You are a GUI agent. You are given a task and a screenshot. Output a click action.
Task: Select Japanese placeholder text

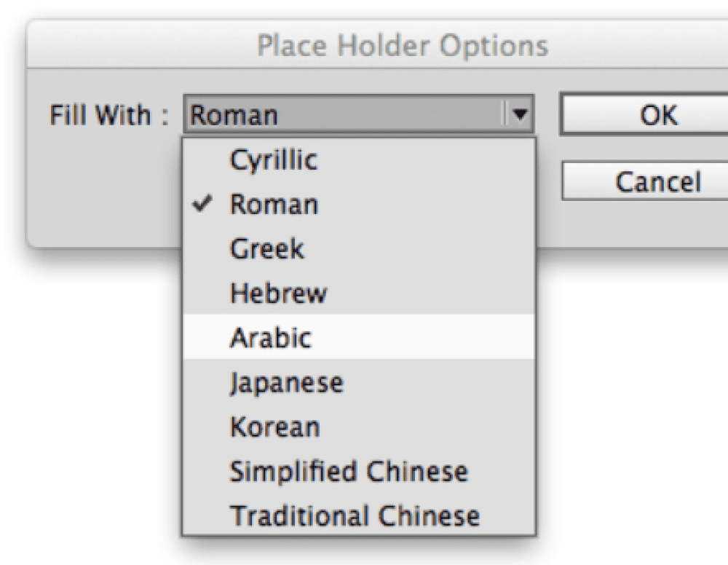click(x=358, y=382)
